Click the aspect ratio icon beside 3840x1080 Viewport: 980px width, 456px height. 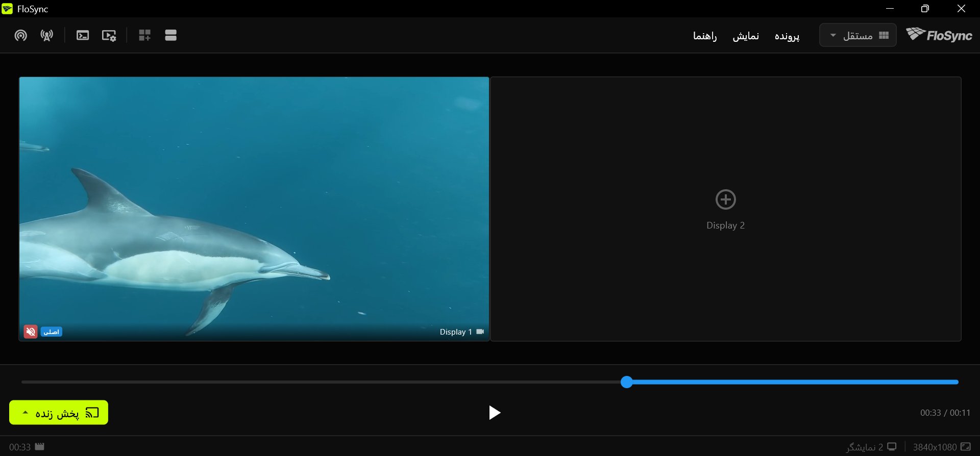tap(966, 447)
